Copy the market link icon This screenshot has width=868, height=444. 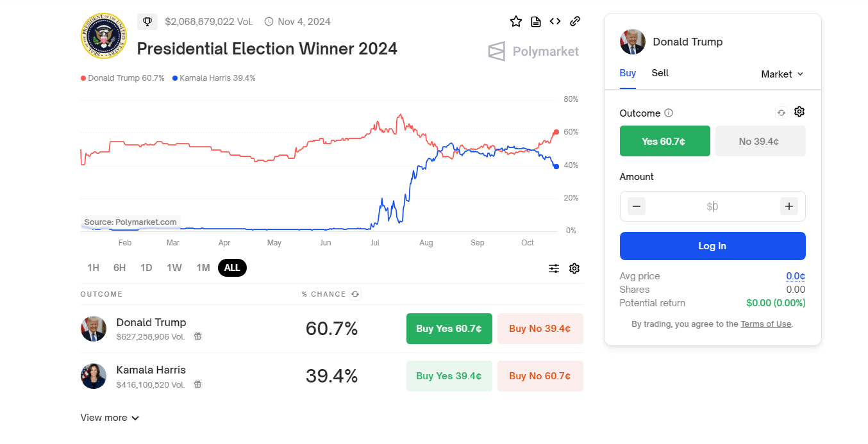(x=574, y=21)
